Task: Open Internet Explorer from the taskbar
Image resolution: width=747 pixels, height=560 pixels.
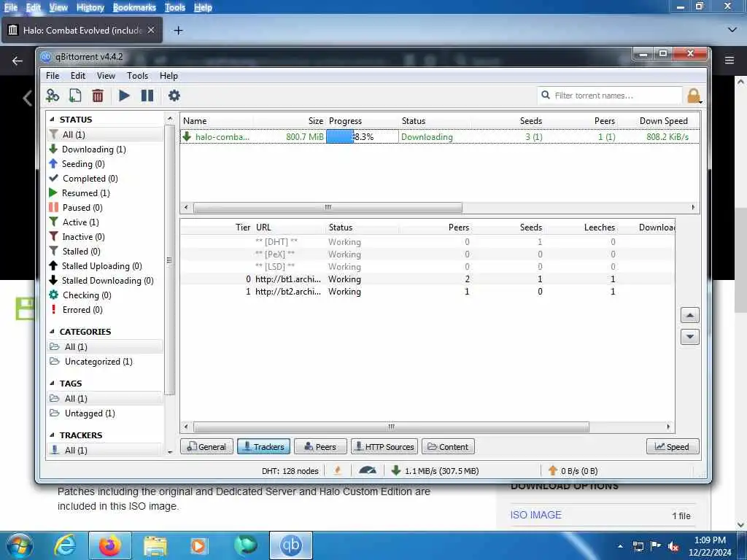Action: pyautogui.click(x=65, y=545)
